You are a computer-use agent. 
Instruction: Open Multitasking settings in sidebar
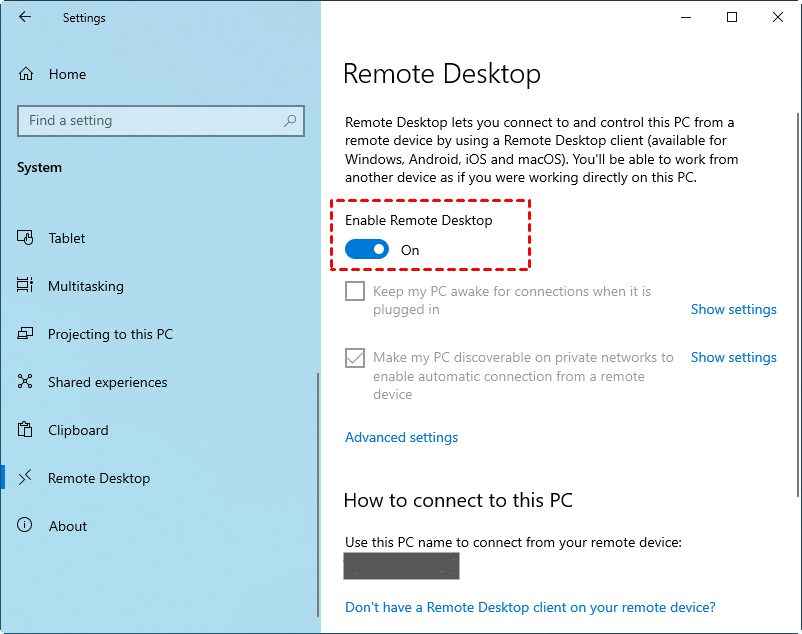[24, 286]
